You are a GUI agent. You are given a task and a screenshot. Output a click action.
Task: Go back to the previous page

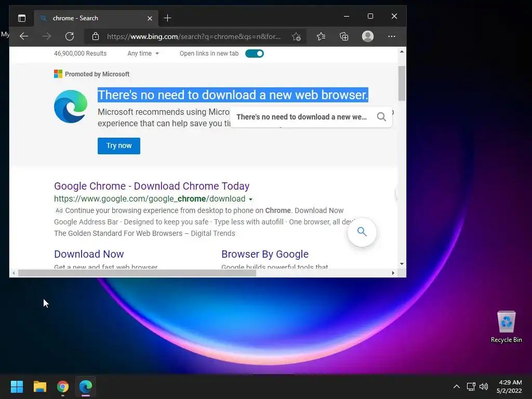[x=24, y=36]
